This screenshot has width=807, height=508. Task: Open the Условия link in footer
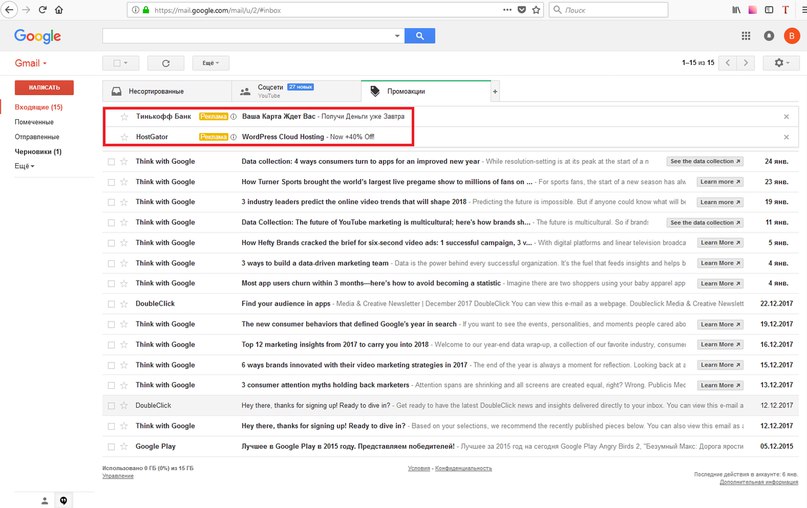tap(418, 468)
